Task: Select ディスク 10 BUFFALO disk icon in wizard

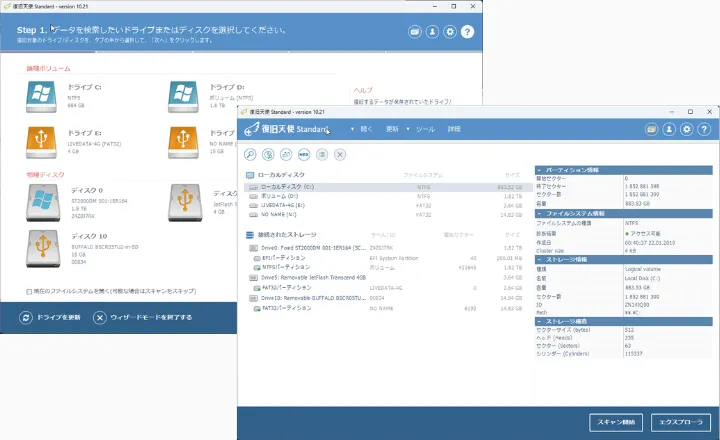Action: (x=43, y=248)
